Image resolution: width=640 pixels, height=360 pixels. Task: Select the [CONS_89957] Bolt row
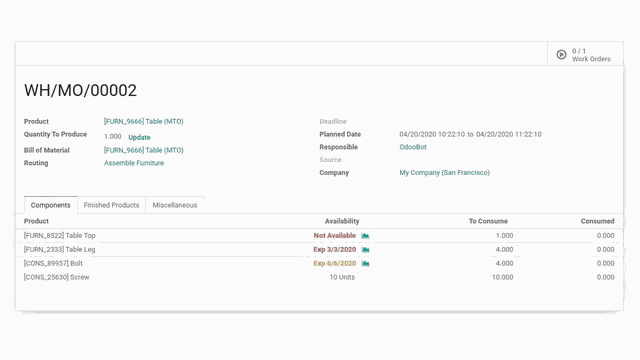point(319,263)
